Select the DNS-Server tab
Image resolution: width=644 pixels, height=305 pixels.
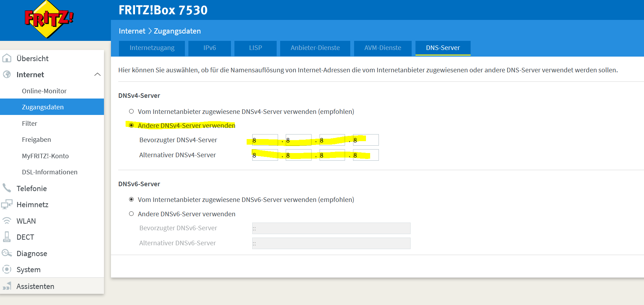click(x=443, y=48)
